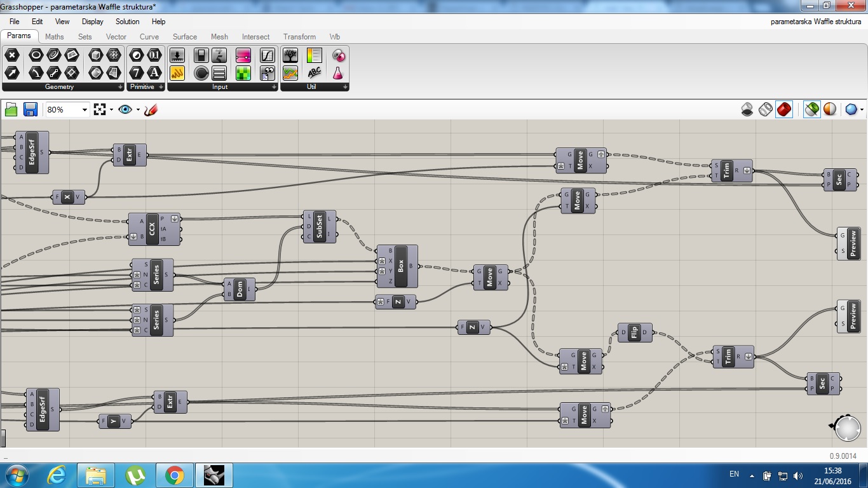The height and width of the screenshot is (488, 868).
Task: Open Google Chrome from the taskbar
Action: [x=174, y=475]
